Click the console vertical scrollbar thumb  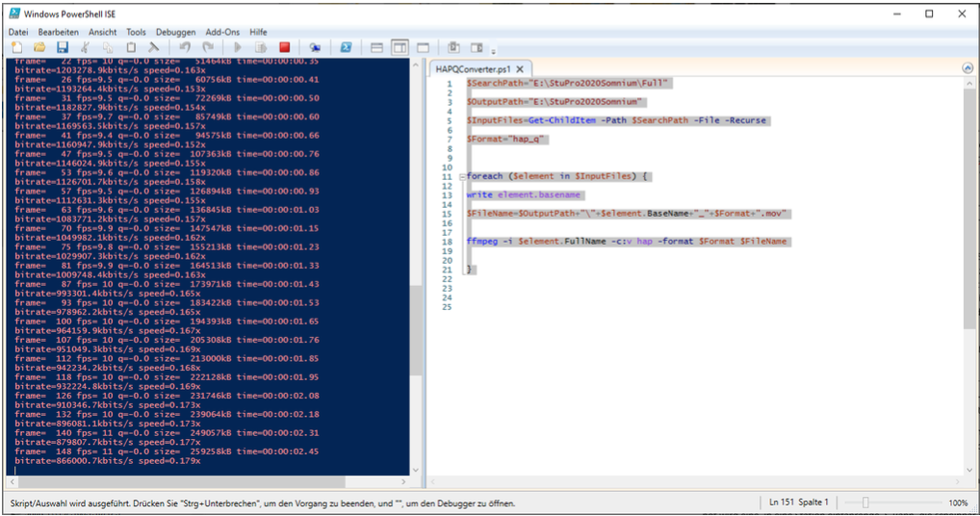tap(416, 330)
